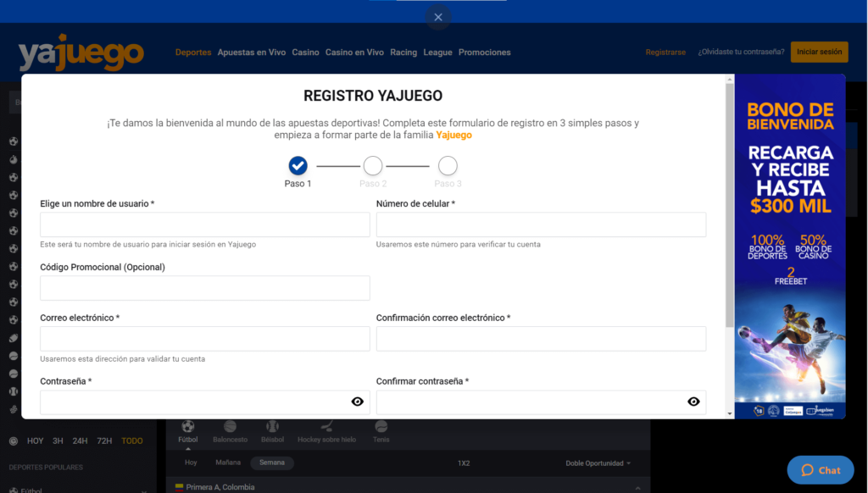Open the Chat support widget

tap(821, 470)
